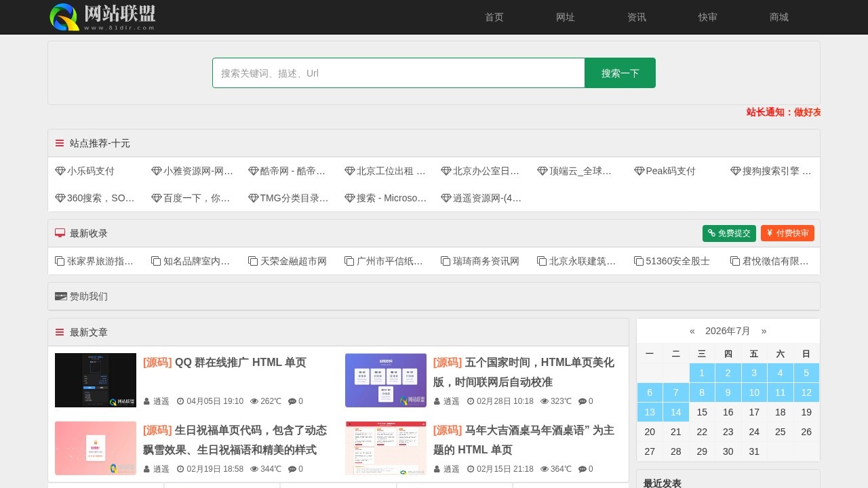Viewport: 868px width, 488px height.
Task: Click 262℃ views on QQ群 article
Action: pos(266,401)
